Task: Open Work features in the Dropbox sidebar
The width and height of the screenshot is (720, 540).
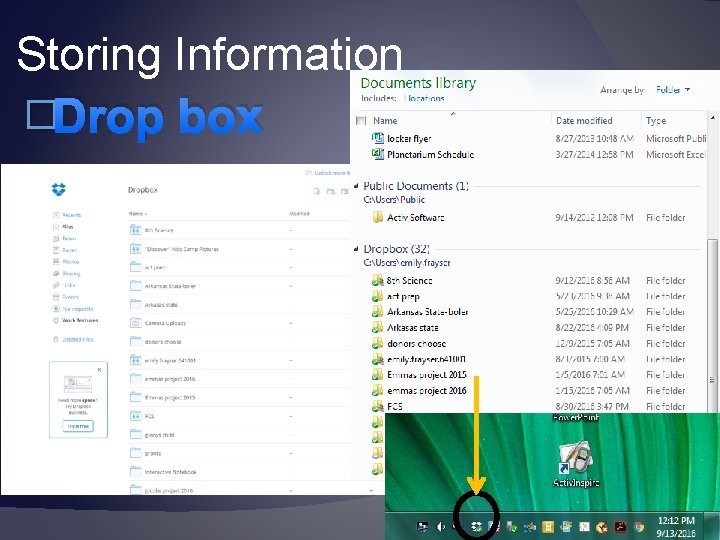Action: (80, 321)
